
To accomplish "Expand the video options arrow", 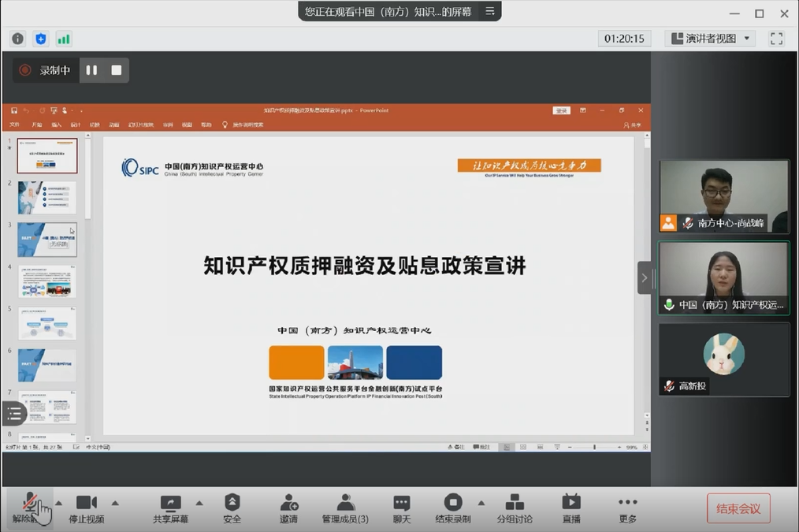I will point(115,503).
